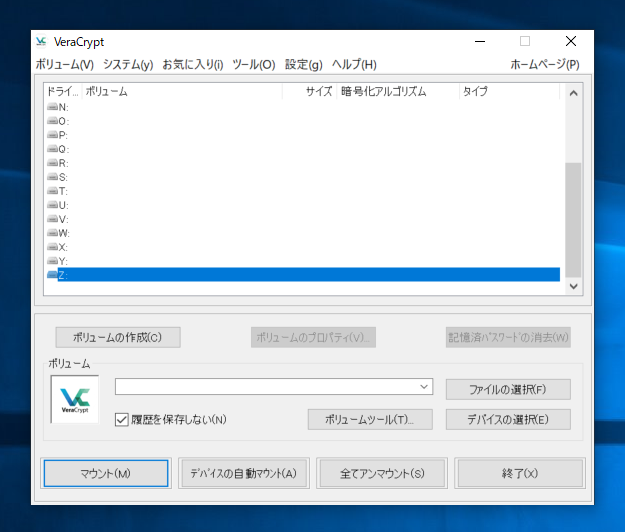Select the N: drive icon in the list
Image resolution: width=625 pixels, height=532 pixels.
coord(52,107)
